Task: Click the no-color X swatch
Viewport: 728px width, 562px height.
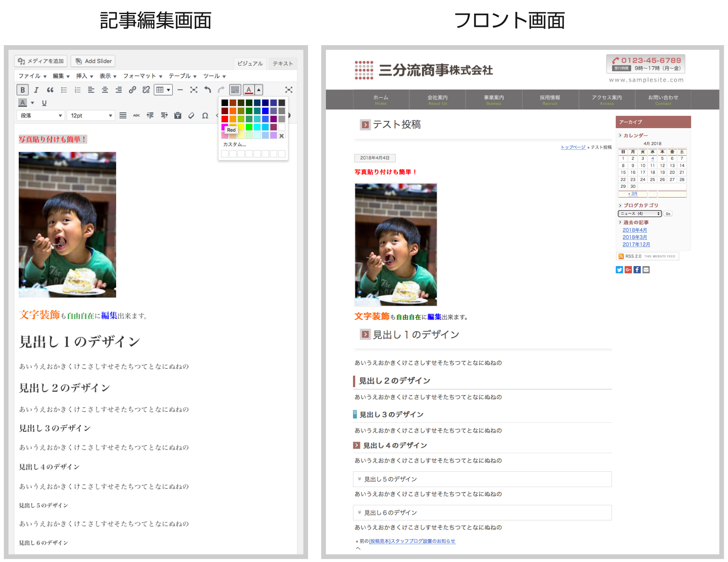Action: tap(282, 136)
